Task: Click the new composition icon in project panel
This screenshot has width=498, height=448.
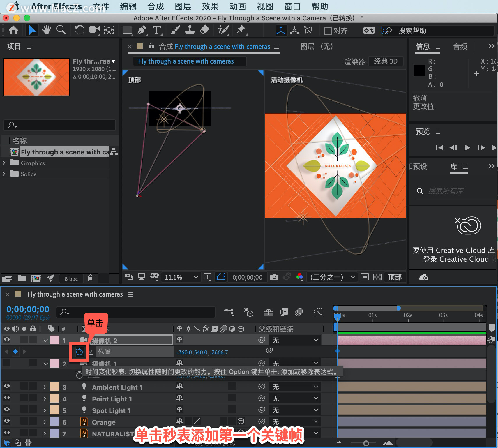Action: coord(36,278)
